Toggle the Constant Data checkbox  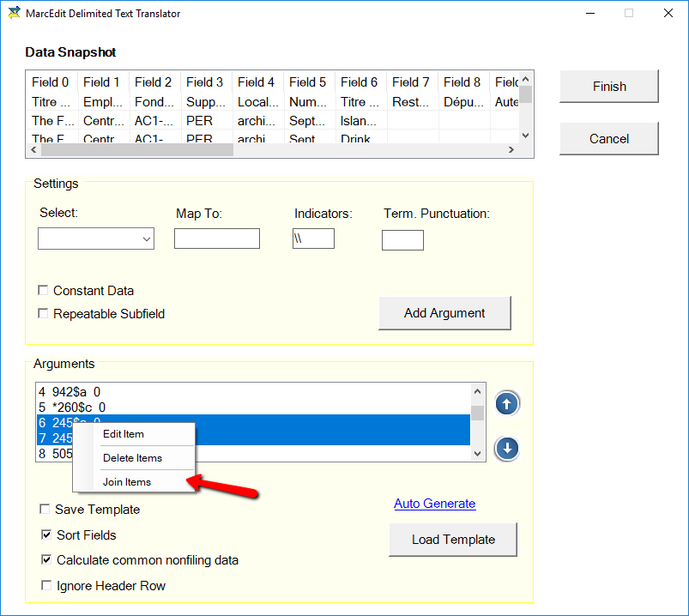click(43, 291)
